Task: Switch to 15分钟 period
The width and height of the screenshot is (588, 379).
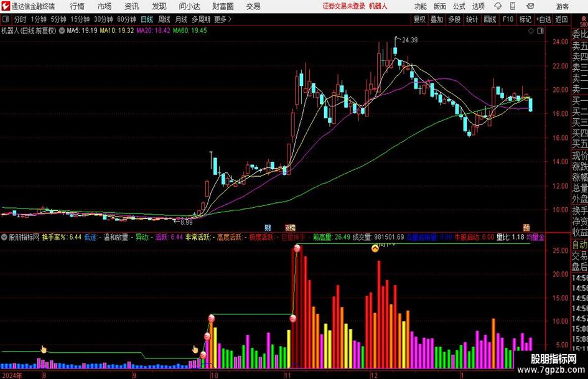Action: [x=80, y=19]
